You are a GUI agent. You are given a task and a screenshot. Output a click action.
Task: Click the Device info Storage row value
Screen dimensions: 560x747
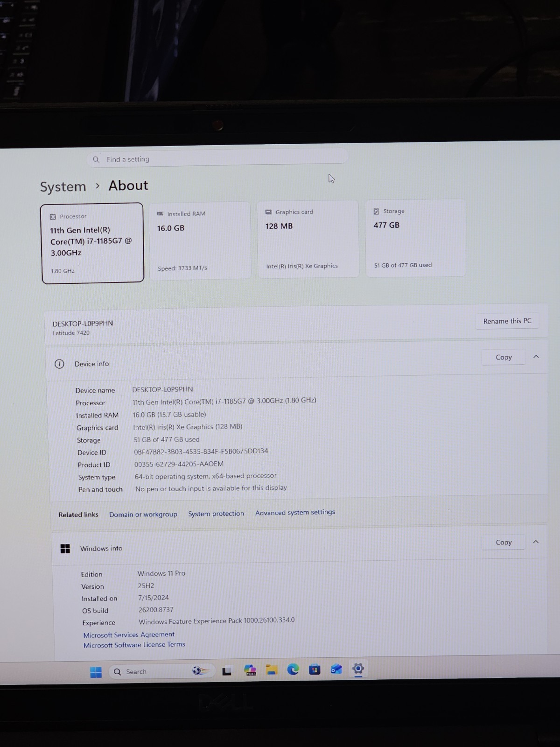(x=167, y=439)
